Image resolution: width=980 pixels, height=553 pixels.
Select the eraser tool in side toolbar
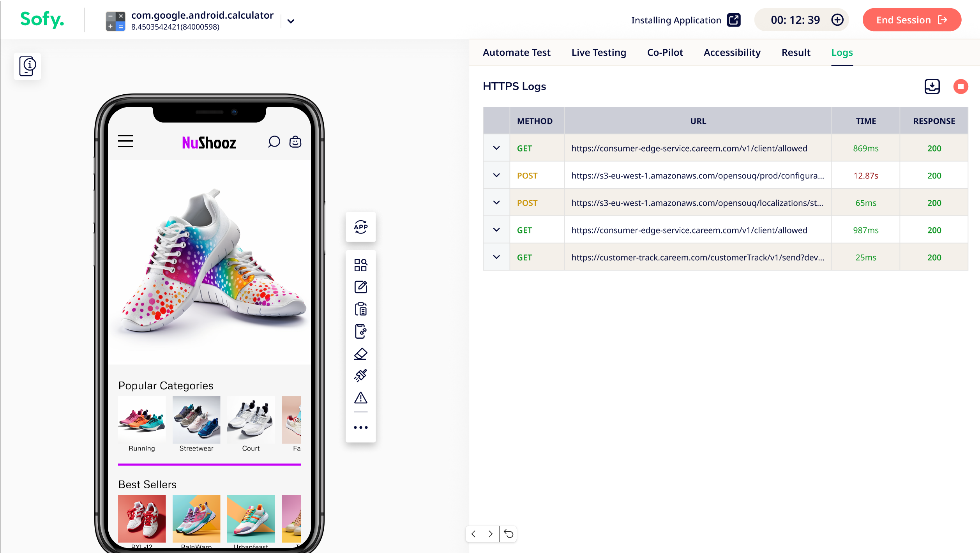361,354
